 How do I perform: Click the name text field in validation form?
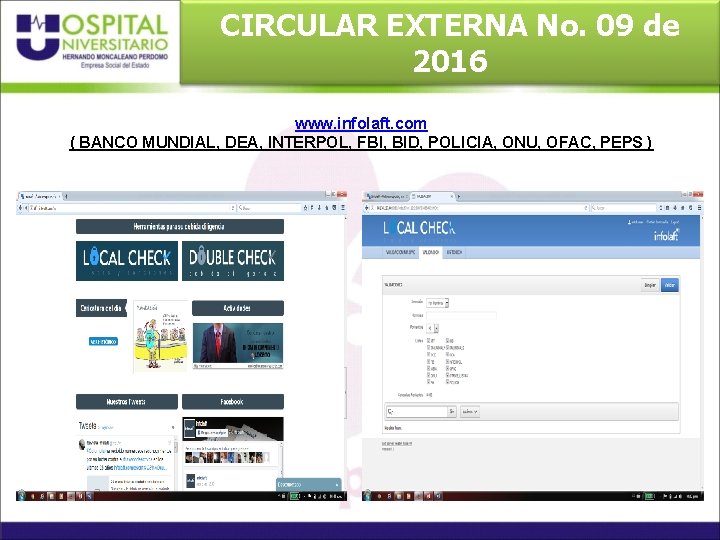tap(461, 315)
